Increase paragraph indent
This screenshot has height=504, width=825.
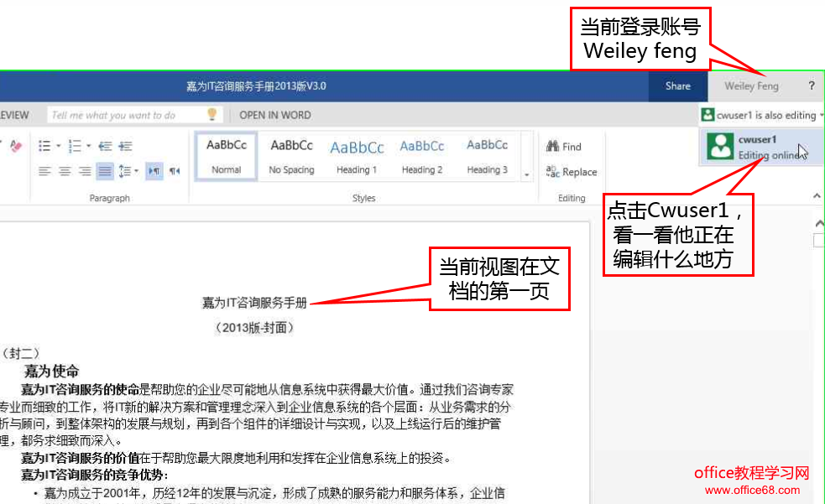point(125,146)
